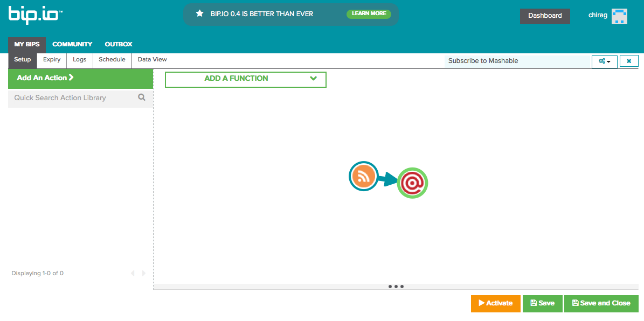The image size is (644, 321).
Task: Open chirag's user avatar
Action: 619,16
